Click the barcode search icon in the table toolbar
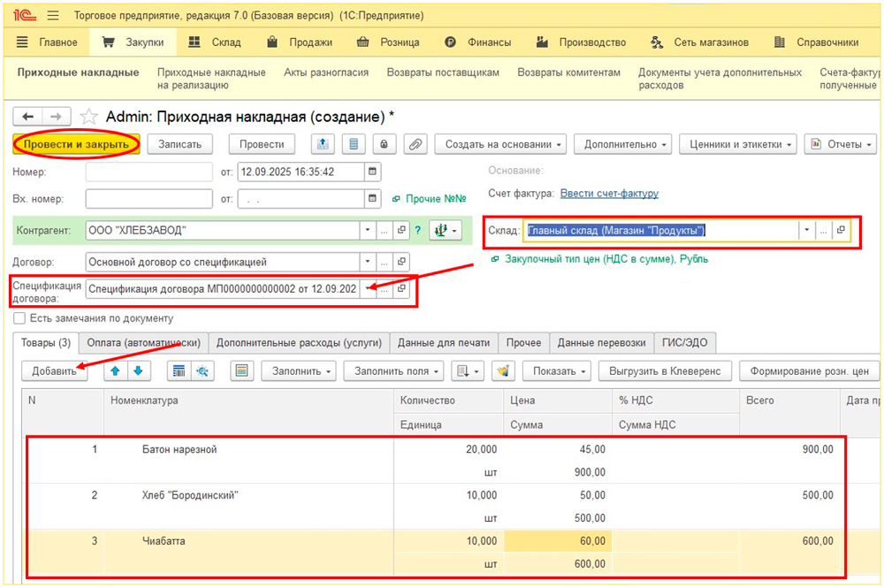The height and width of the screenshot is (588, 884). [x=180, y=371]
